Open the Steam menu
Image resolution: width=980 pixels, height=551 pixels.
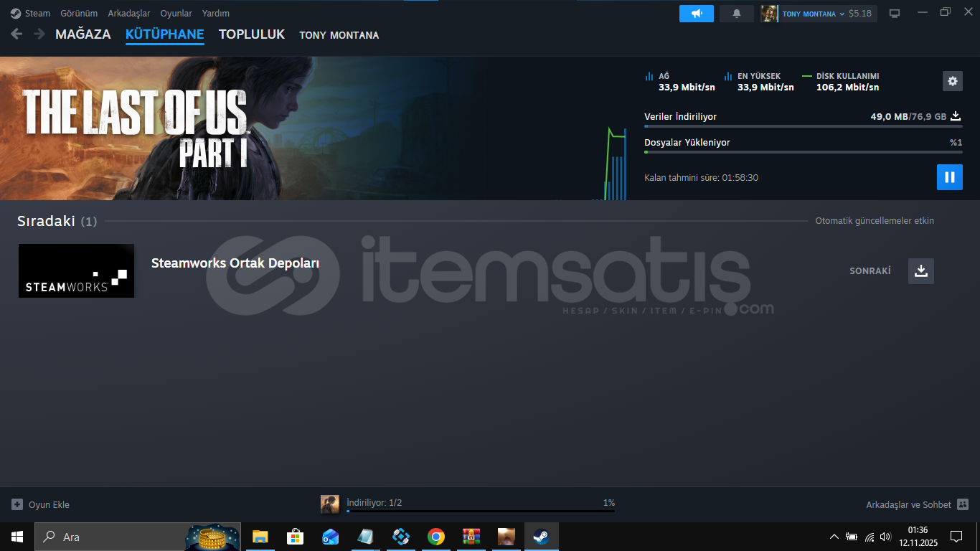pos(37,14)
